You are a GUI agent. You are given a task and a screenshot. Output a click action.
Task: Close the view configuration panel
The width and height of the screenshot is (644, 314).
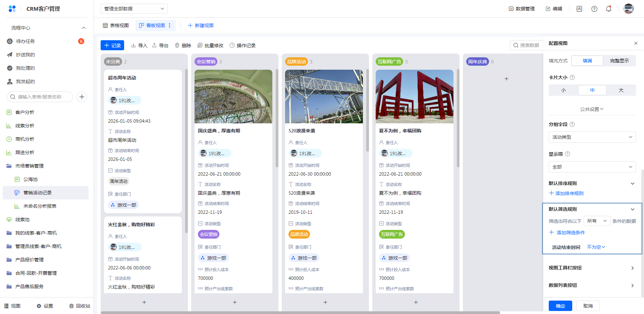[x=636, y=43]
